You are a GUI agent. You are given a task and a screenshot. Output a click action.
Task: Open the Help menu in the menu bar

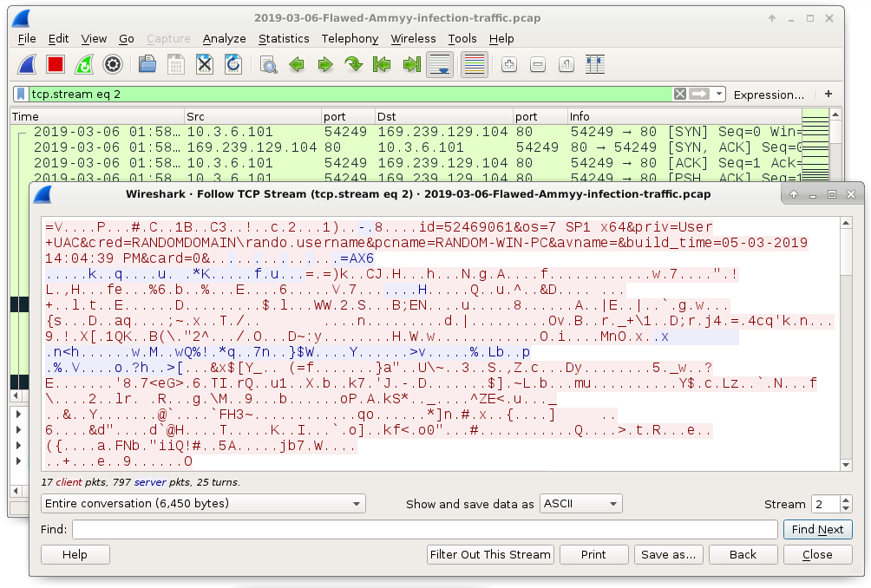501,38
